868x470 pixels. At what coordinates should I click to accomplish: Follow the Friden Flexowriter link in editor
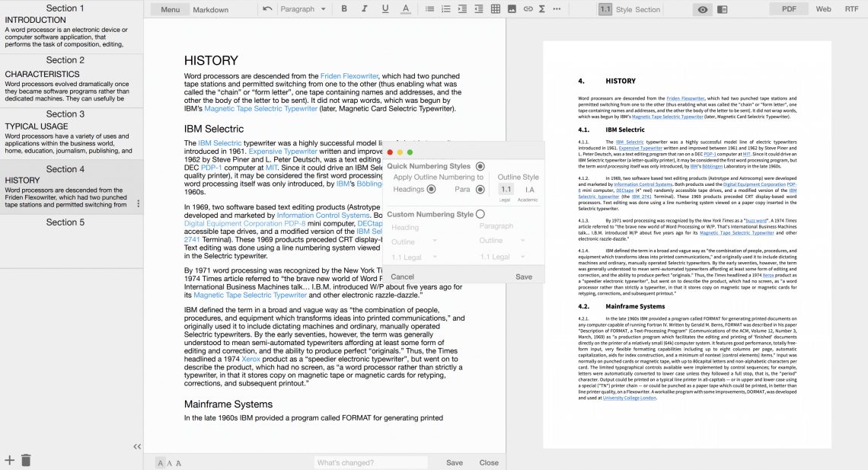[x=349, y=76]
